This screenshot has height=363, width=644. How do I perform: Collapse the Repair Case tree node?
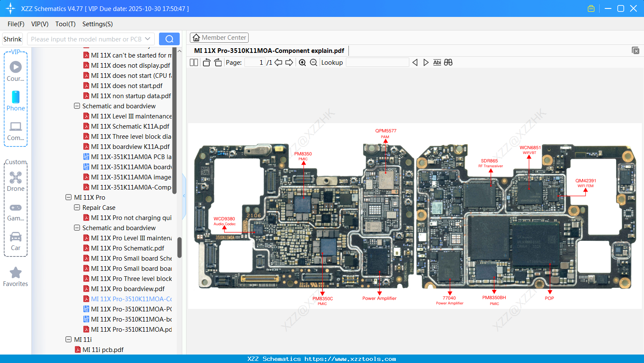(77, 207)
